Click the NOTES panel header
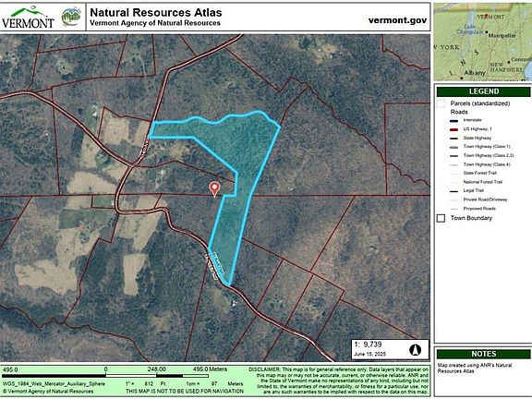 click(483, 354)
